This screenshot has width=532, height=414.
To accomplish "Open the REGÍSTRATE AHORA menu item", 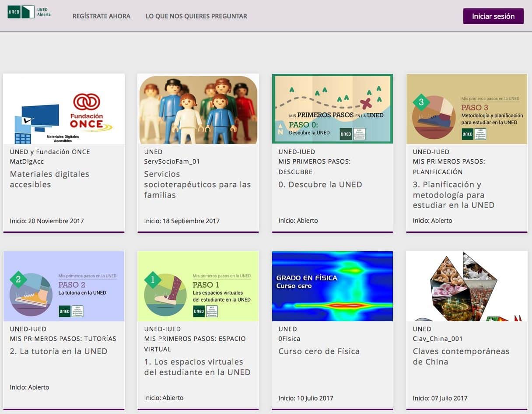I will pos(101,16).
